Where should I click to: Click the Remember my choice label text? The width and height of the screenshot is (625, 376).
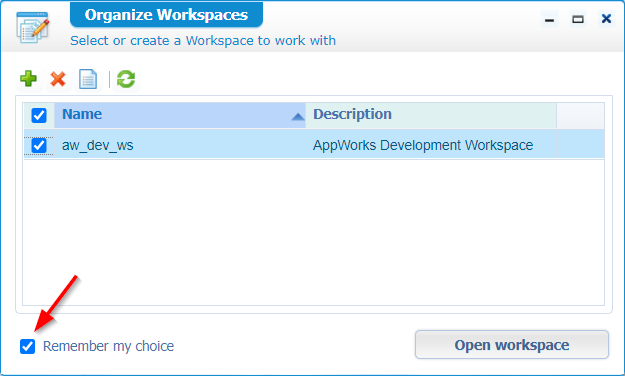(x=108, y=346)
